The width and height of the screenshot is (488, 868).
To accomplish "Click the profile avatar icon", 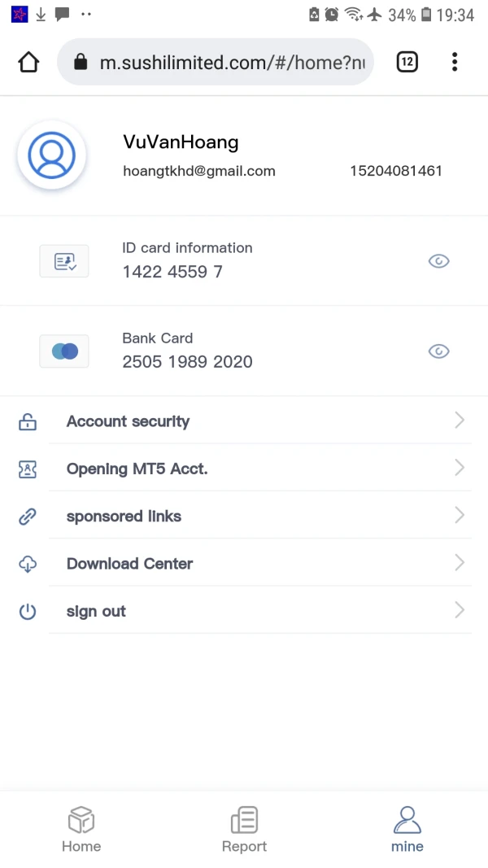I will click(x=51, y=155).
